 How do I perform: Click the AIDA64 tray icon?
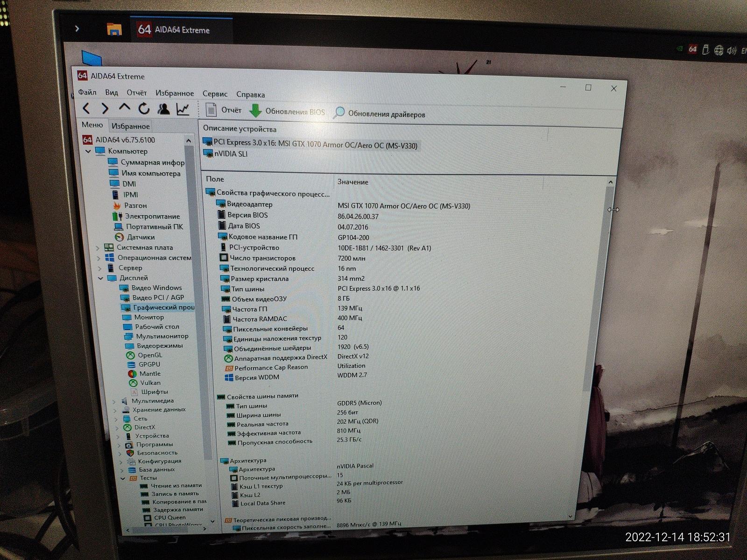[693, 49]
